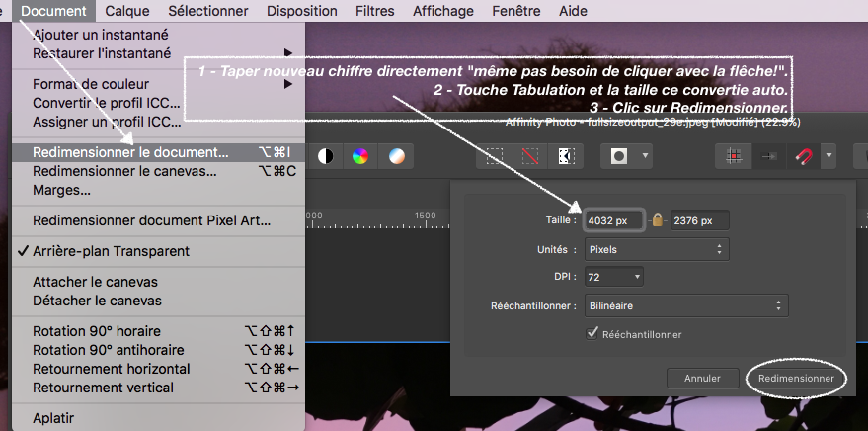Click the Deselect icon with red slash
Image resolution: width=868 pixels, height=431 pixels.
(530, 157)
